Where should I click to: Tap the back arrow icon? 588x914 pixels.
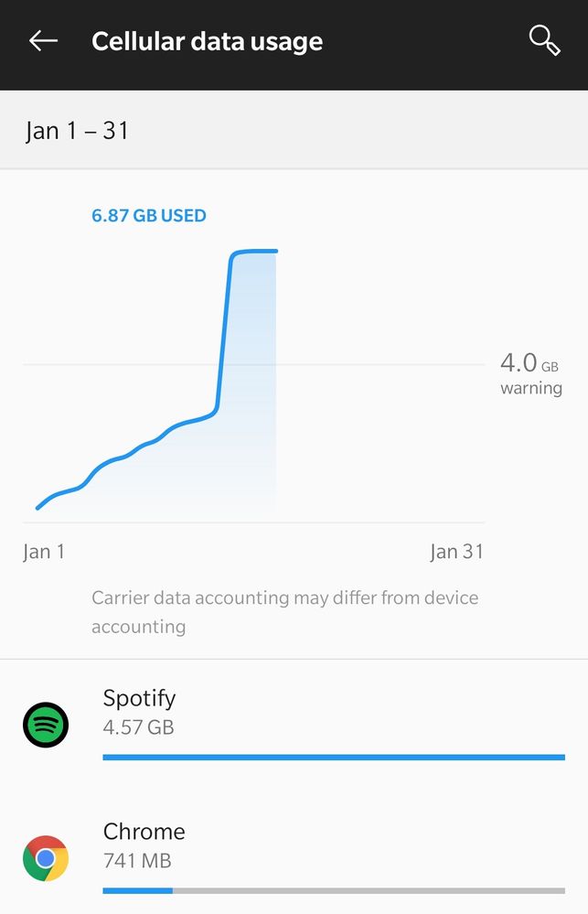click(x=43, y=41)
